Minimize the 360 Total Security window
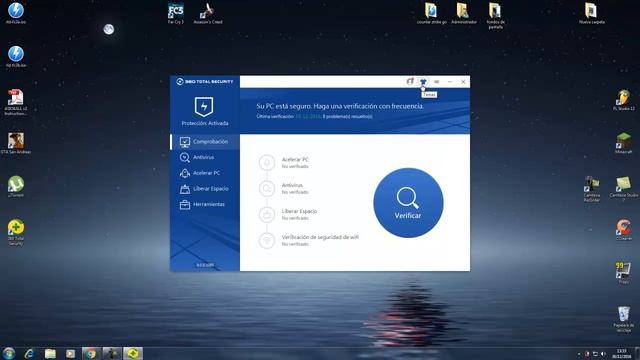The image size is (640, 360). click(450, 82)
